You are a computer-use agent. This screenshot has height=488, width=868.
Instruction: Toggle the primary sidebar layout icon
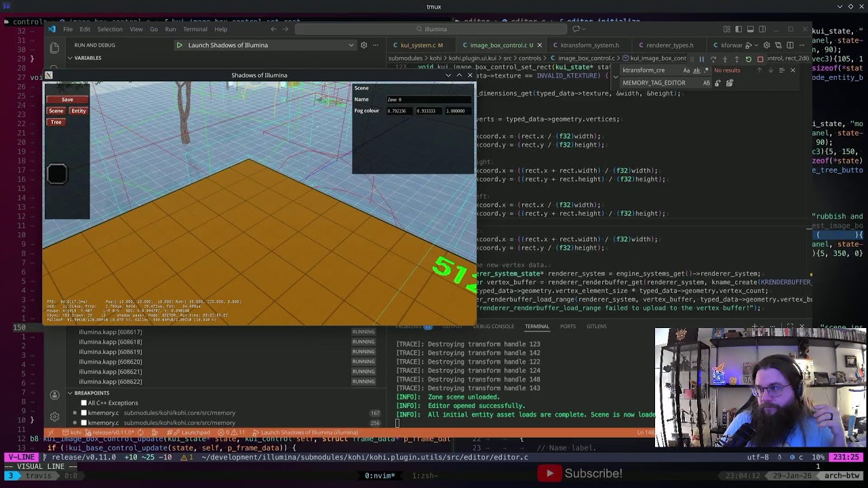click(738, 29)
